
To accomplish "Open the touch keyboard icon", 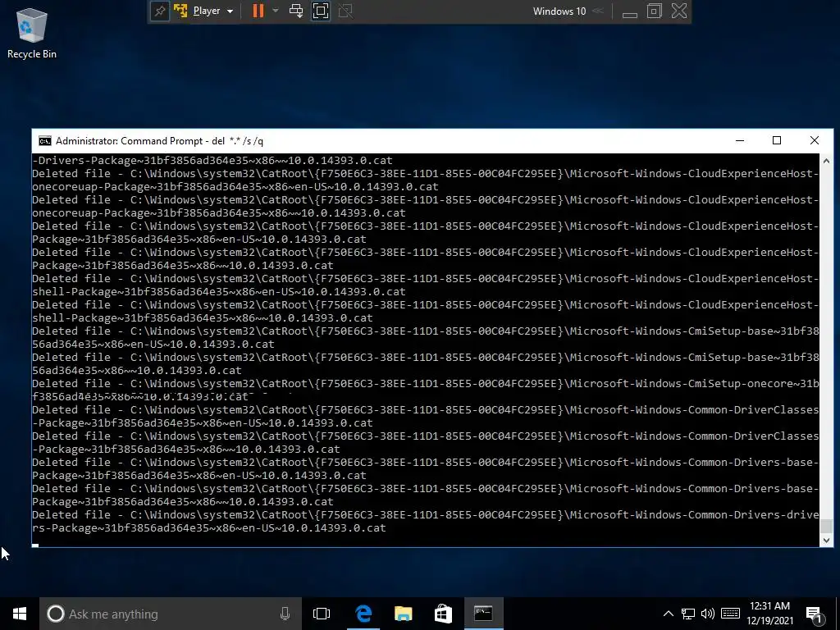I will pos(730,614).
